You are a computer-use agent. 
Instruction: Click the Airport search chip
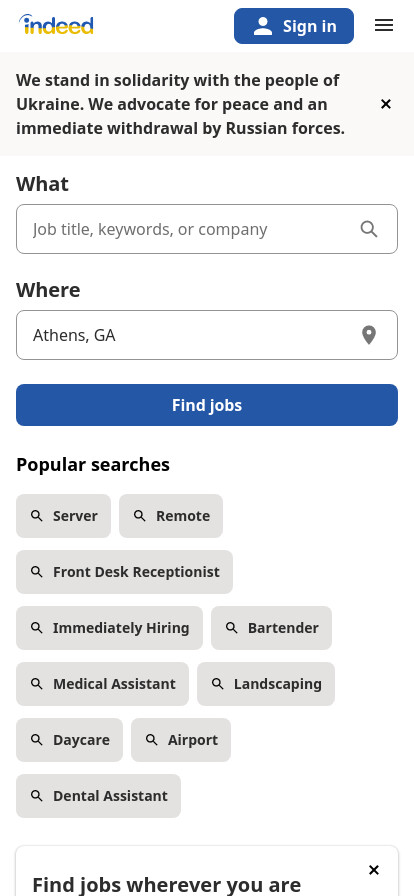point(181,740)
